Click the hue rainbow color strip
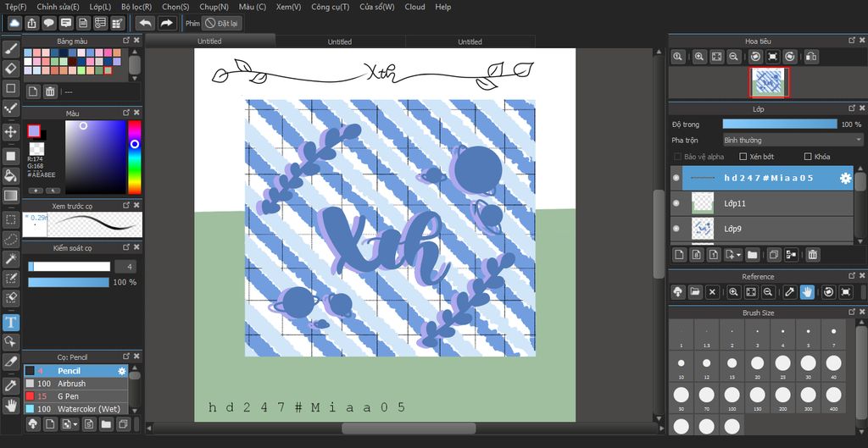 [135, 158]
